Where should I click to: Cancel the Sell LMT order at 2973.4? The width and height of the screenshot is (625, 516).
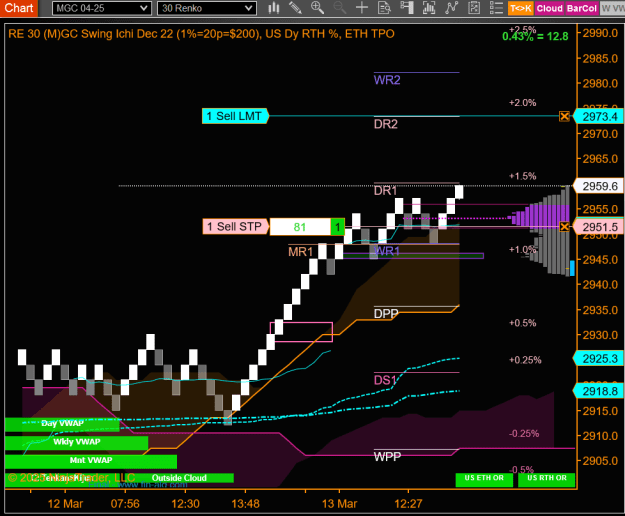564,116
